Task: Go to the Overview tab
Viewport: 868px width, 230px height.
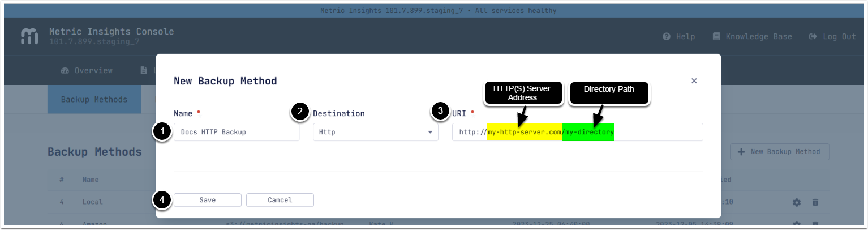Action: (x=86, y=70)
